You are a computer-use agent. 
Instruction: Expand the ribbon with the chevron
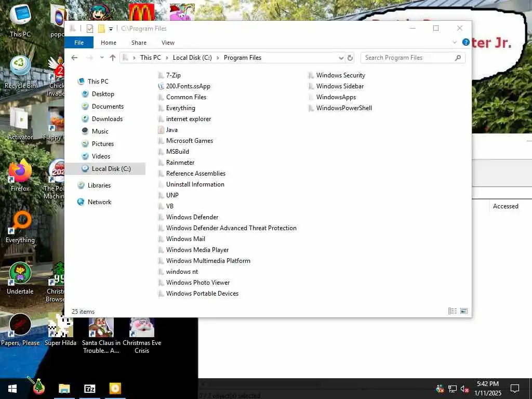[x=455, y=43]
